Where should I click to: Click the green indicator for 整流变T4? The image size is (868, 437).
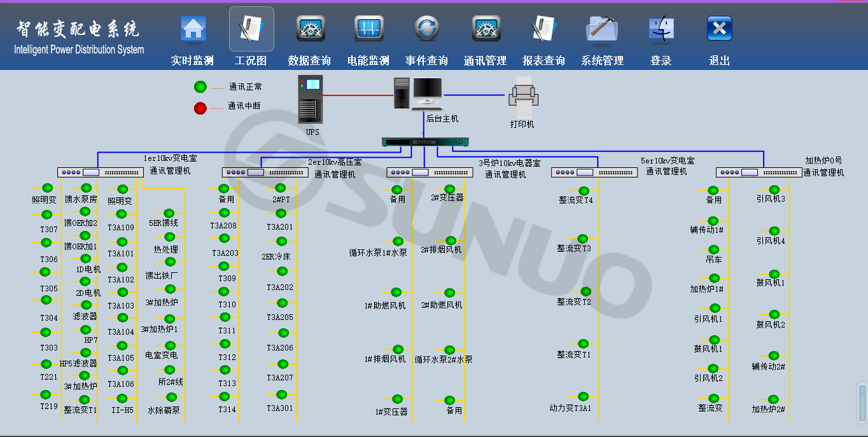click(584, 190)
